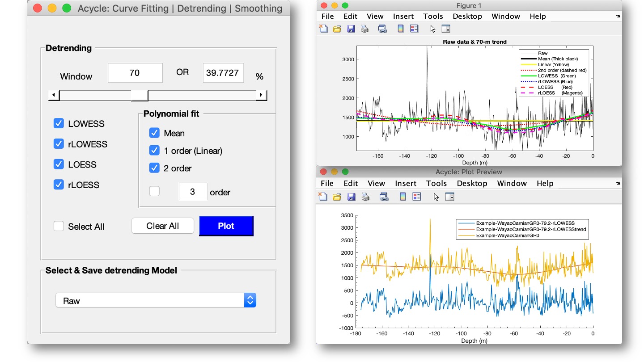Click Save floppy icon in Figure 1 toolbar
644x362 pixels.
[351, 29]
